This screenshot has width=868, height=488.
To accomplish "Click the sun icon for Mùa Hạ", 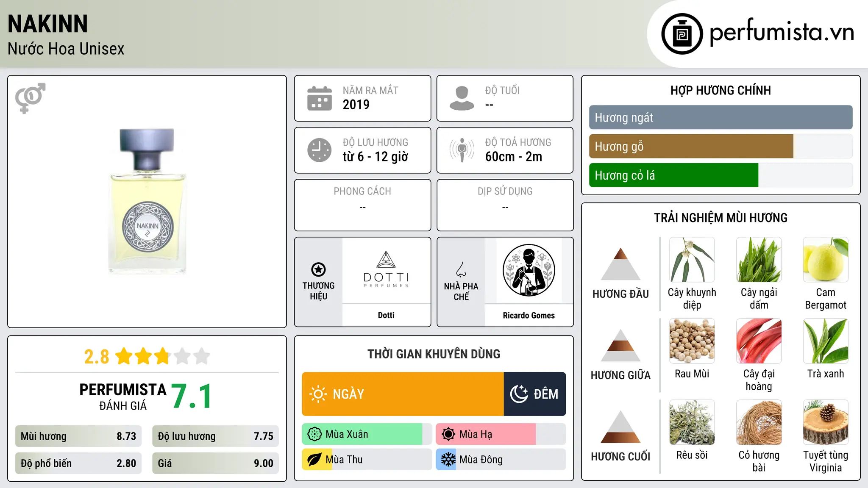I will [x=448, y=434].
